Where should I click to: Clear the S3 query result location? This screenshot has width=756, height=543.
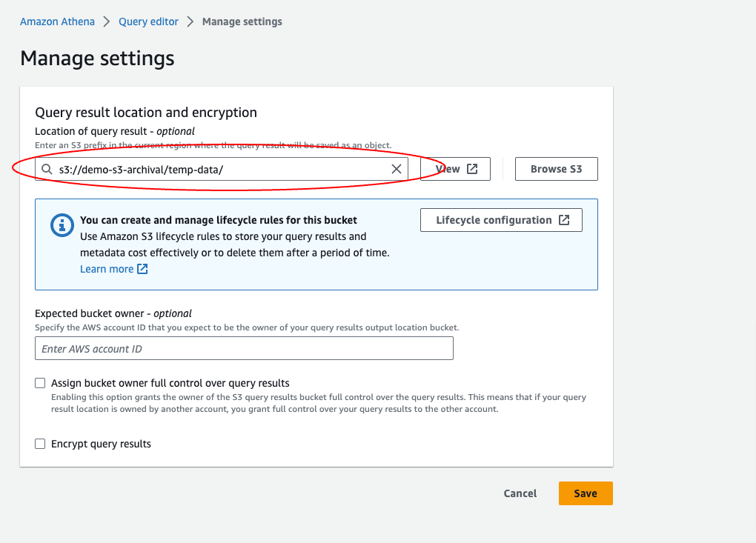coord(397,169)
